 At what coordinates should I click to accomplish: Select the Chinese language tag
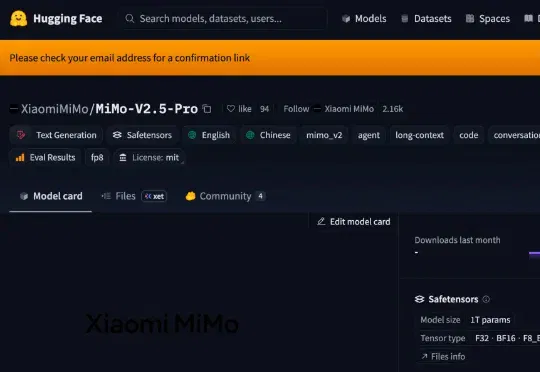pos(268,135)
